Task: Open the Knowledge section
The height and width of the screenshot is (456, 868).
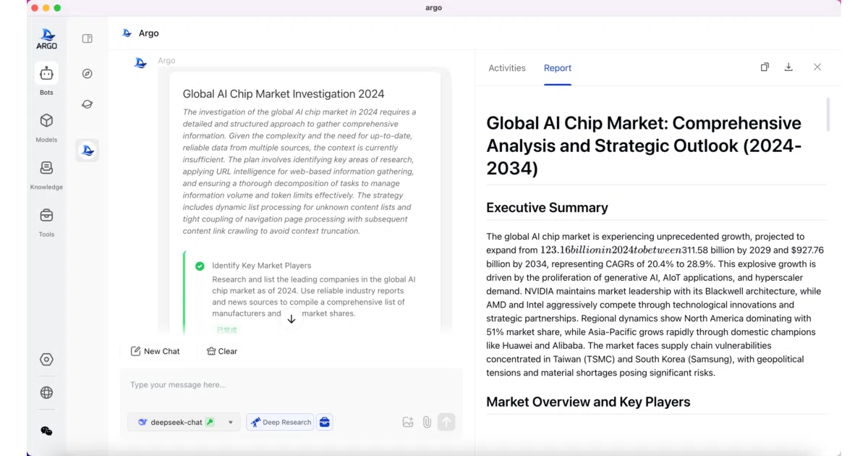Action: [46, 174]
